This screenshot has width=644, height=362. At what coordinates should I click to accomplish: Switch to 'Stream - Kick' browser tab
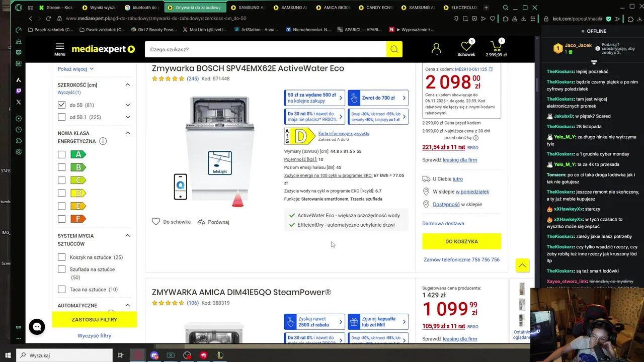[x=56, y=8]
